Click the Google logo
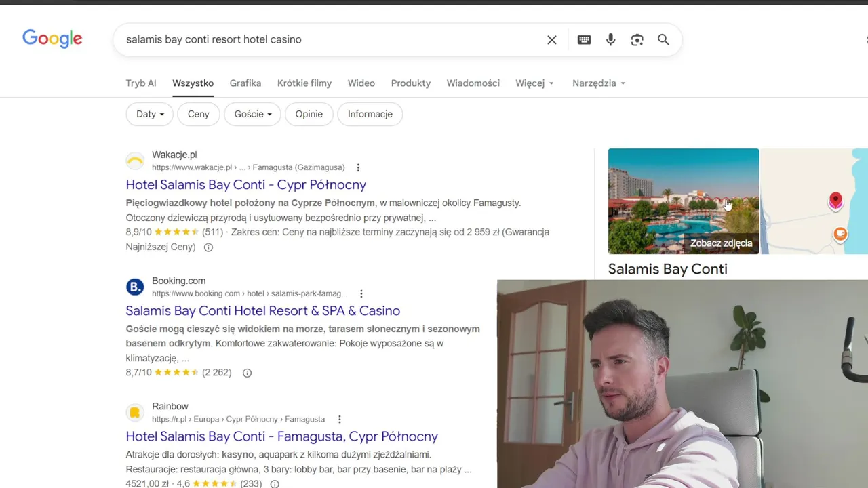Image resolution: width=868 pixels, height=488 pixels. coord(52,39)
